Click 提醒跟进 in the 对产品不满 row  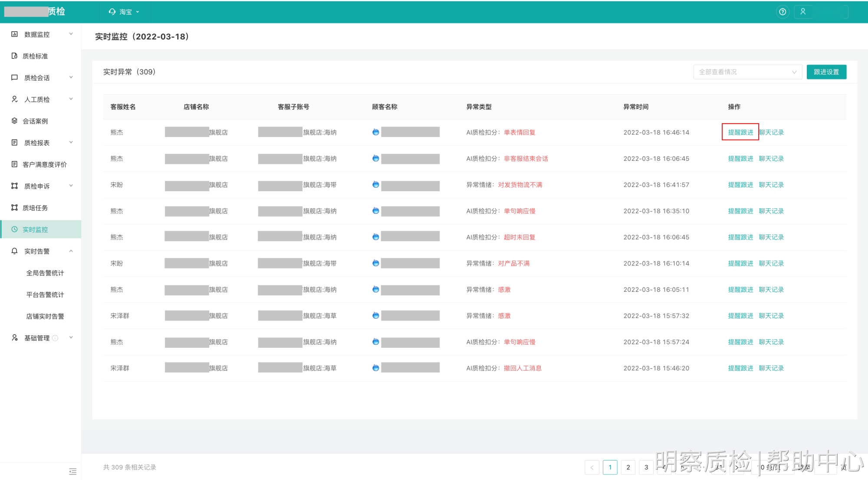pyautogui.click(x=740, y=263)
